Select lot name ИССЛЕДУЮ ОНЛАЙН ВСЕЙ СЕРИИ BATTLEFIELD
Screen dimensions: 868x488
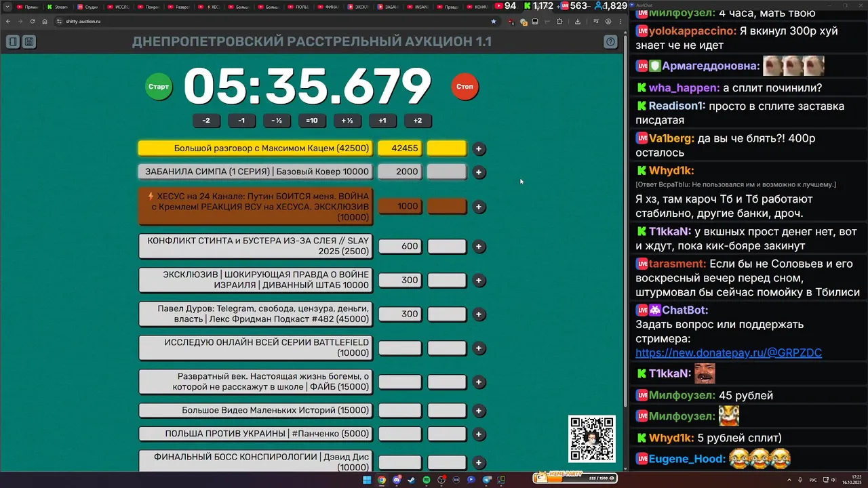click(x=256, y=348)
